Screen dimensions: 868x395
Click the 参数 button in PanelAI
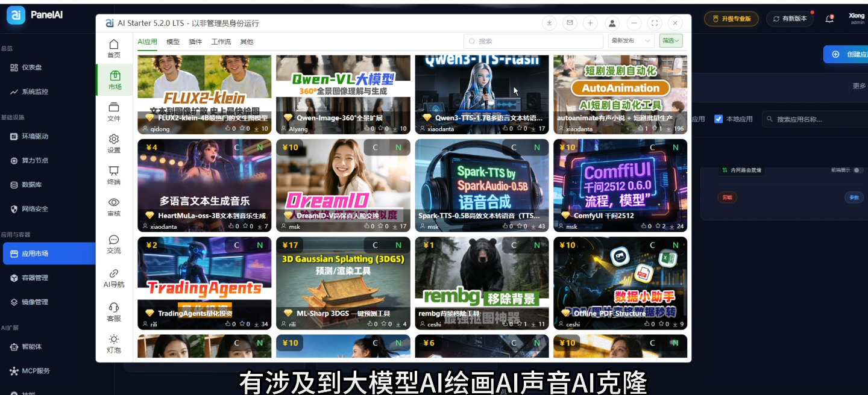854,197
